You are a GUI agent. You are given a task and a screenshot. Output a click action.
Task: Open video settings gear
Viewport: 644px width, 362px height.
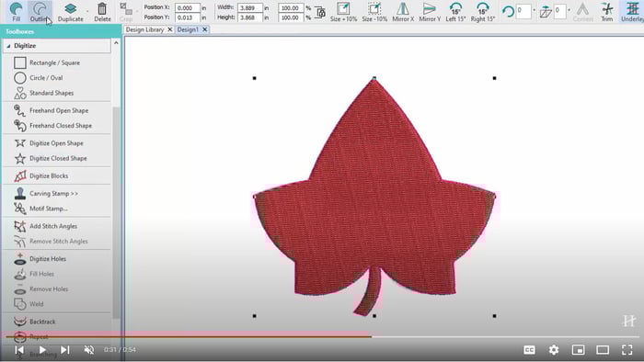(x=554, y=350)
